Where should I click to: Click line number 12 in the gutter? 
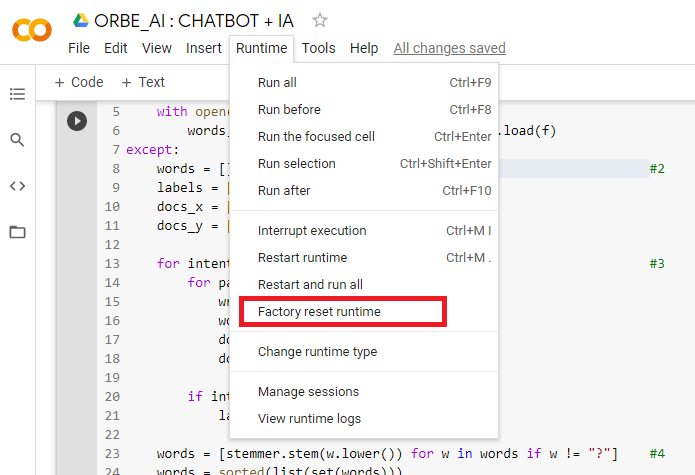coord(112,245)
